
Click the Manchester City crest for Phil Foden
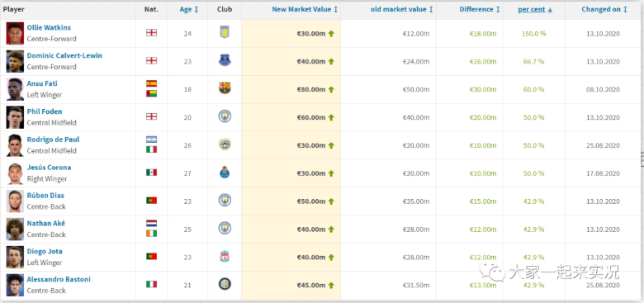pyautogui.click(x=225, y=116)
